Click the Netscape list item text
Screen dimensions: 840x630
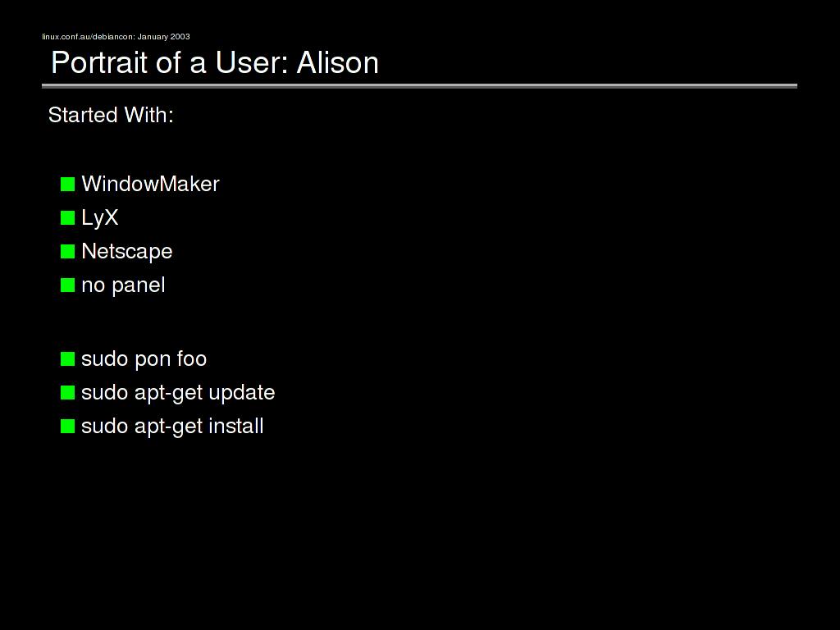[x=127, y=251]
